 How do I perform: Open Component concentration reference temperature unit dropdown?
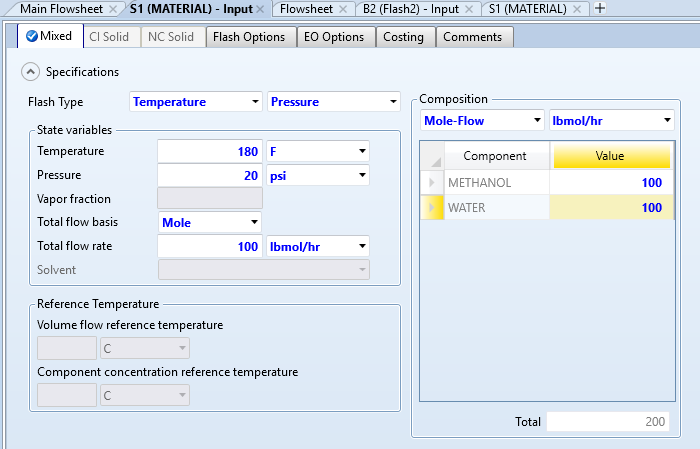pyautogui.click(x=145, y=395)
